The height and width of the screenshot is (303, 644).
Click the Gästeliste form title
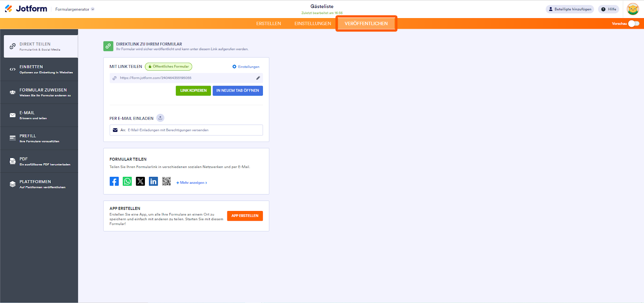[x=322, y=6]
